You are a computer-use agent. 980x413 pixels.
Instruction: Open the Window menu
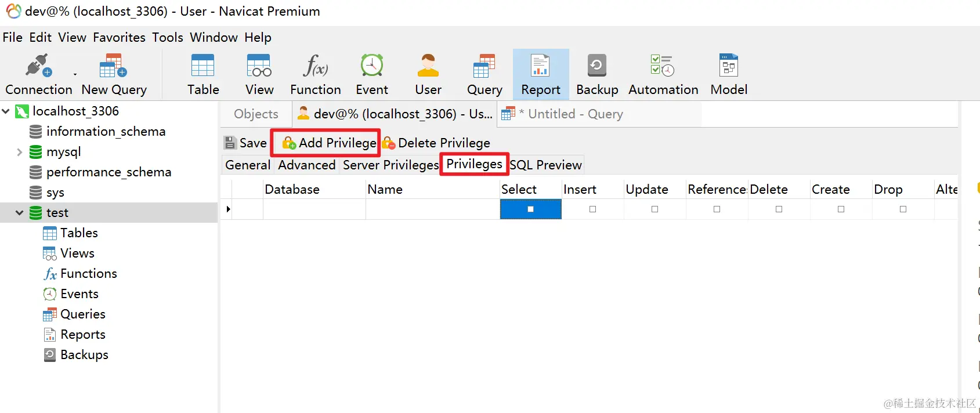[x=214, y=37]
